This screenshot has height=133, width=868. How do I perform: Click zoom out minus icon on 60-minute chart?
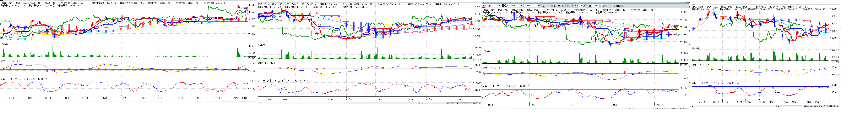811,106
